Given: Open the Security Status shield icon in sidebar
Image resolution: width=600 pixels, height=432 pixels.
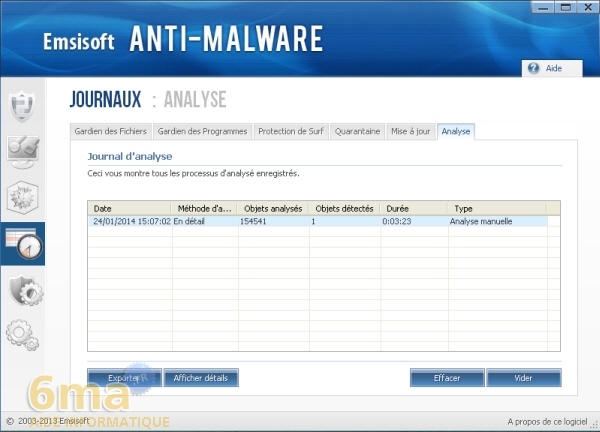Looking at the screenshot, I should point(23,106).
